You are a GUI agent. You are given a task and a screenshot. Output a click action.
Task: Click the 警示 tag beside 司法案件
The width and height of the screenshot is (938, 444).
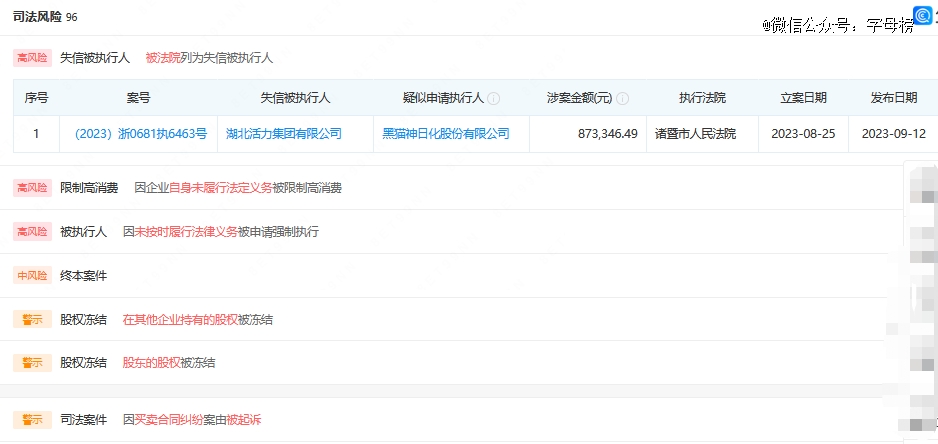click(32, 419)
